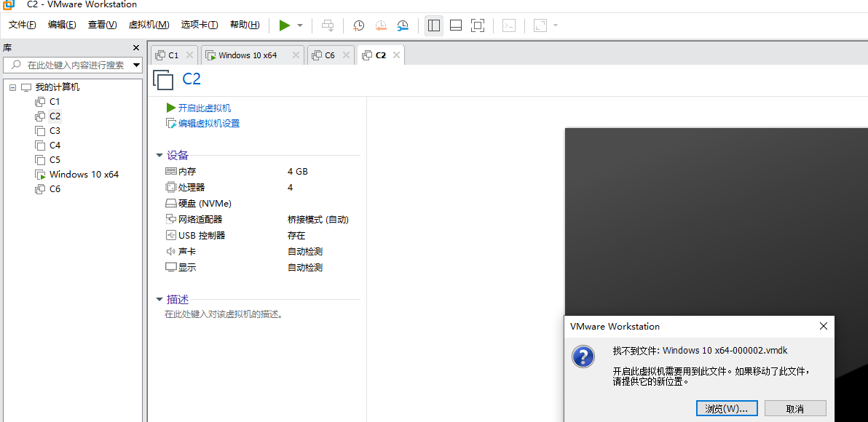Take a snapshot using the clock-plus icon
Viewport: 868px width, 422px height.
(x=359, y=25)
